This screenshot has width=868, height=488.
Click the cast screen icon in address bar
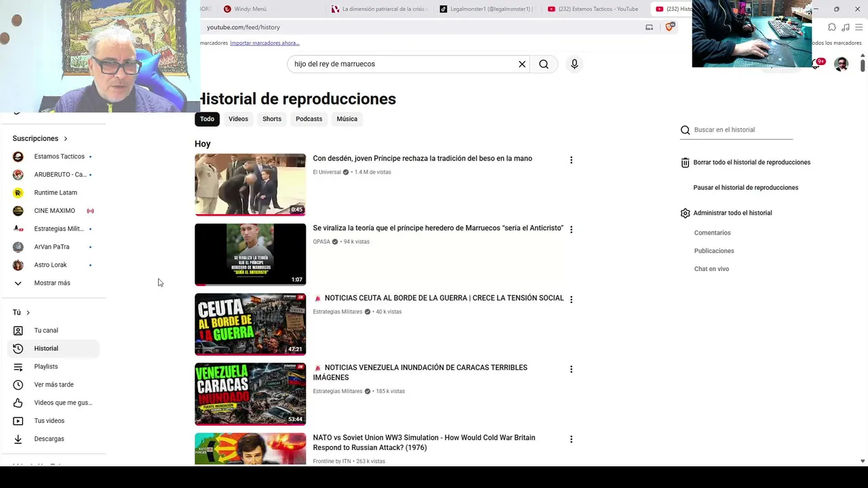pyautogui.click(x=649, y=27)
